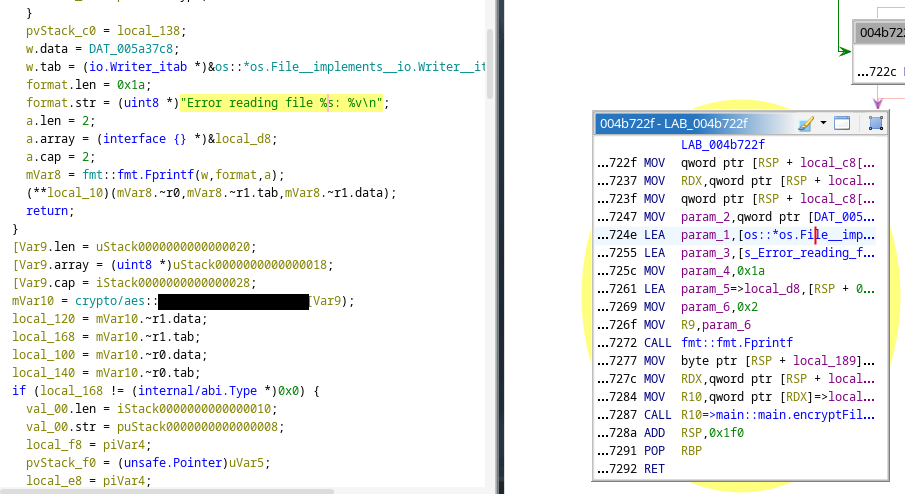
Task: Open the dropdown arrow beside the paintbrush
Action: tap(823, 123)
